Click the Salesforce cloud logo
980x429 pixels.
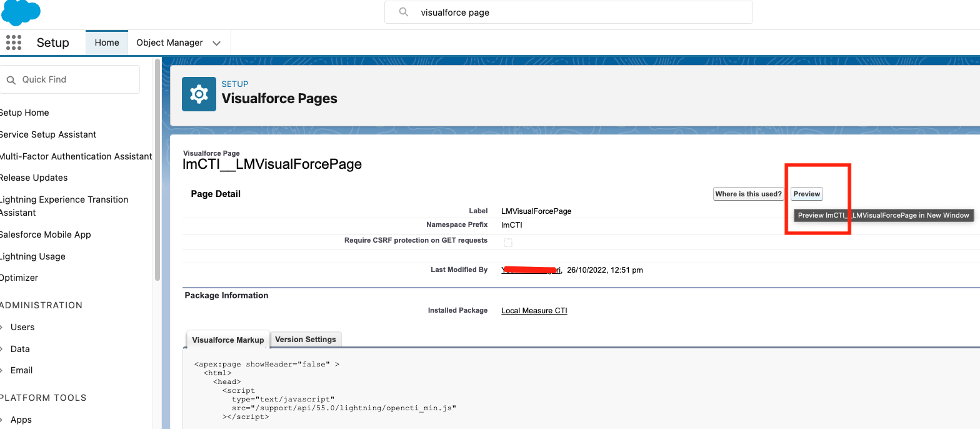(21, 12)
